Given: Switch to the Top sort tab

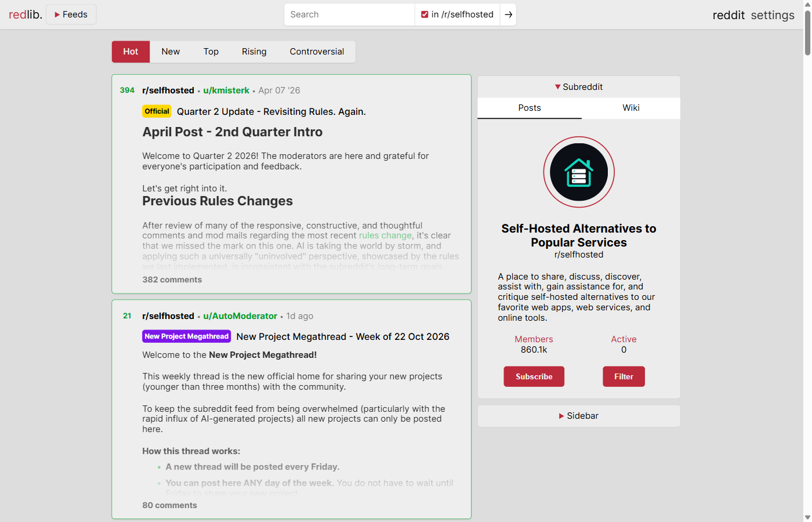Looking at the screenshot, I should [211, 52].
